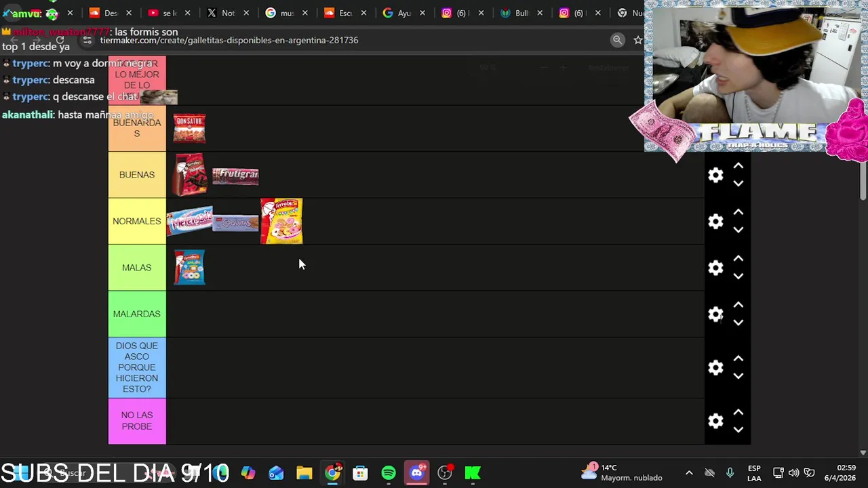Move the BUENAS tier up
The image size is (868, 488).
(738, 166)
